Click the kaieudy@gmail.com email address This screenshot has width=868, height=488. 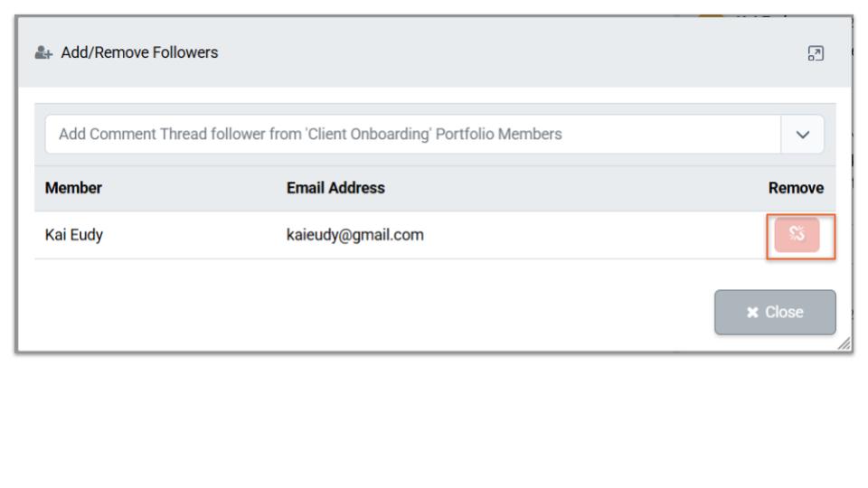[355, 236]
